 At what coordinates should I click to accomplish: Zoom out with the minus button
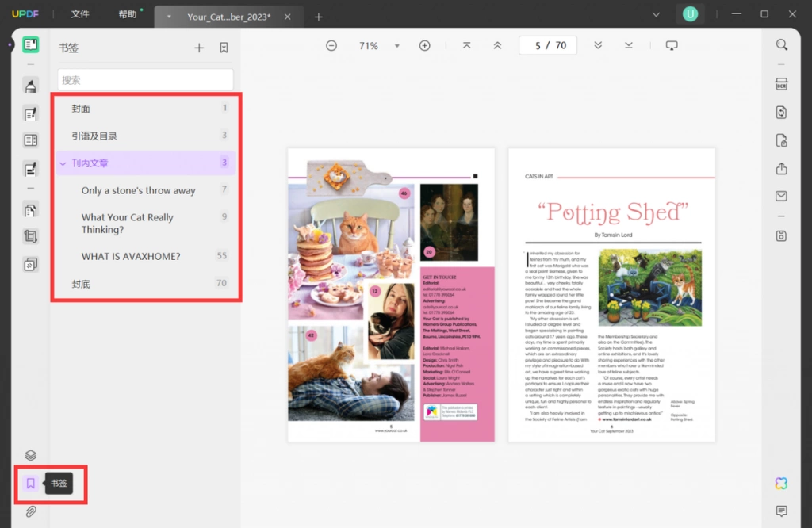click(331, 45)
